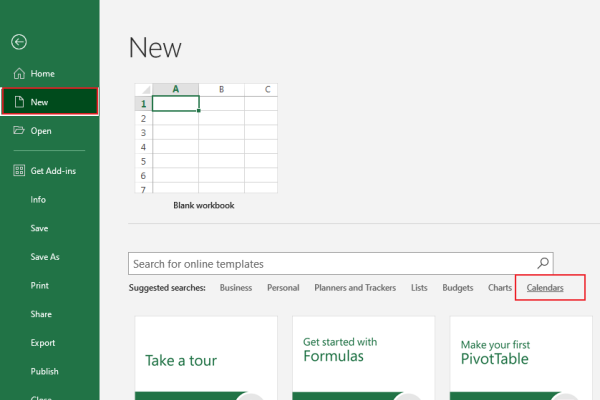This screenshot has width=600, height=400.
Task: Click the back arrow icon
Action: [x=18, y=42]
